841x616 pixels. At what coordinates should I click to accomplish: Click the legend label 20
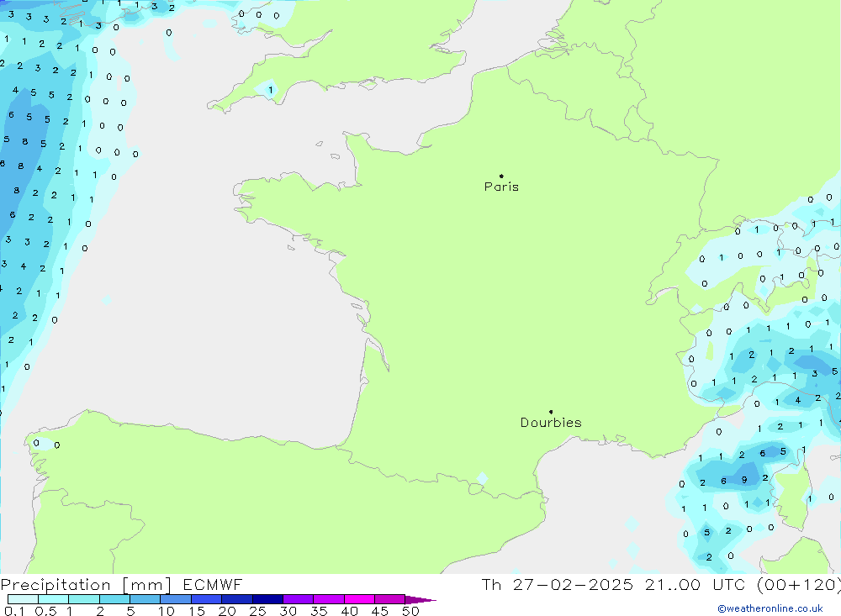point(227,611)
